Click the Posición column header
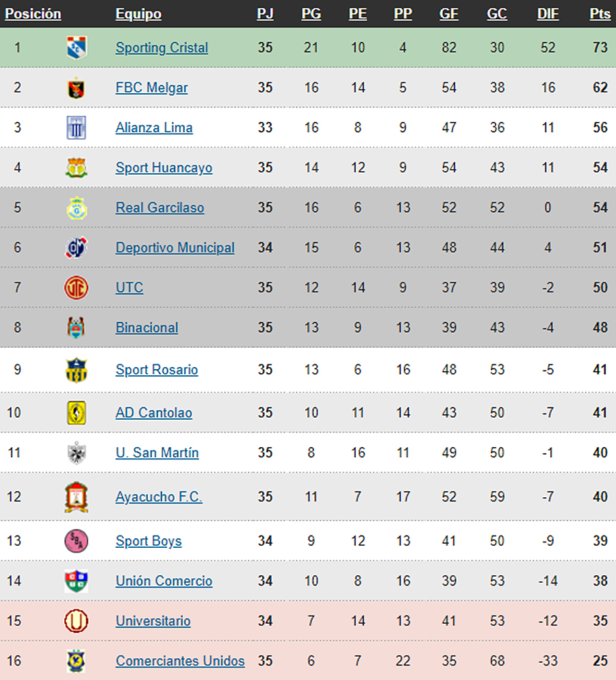The width and height of the screenshot is (616, 680). 33,14
